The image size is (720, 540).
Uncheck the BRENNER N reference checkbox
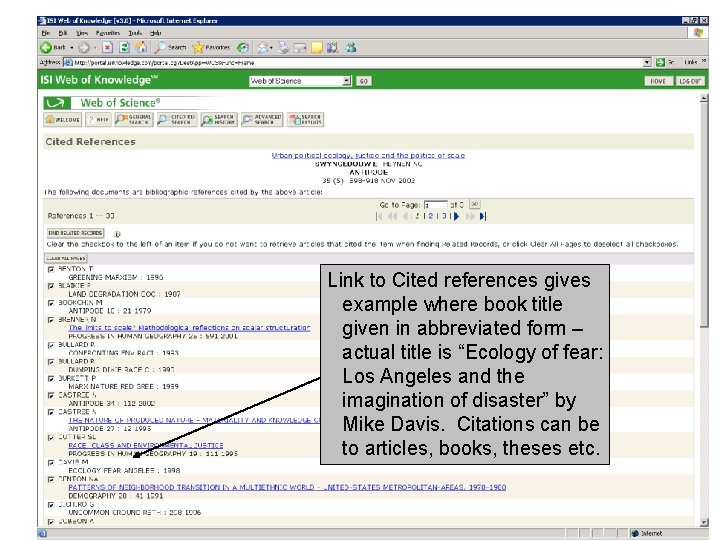pyautogui.click(x=51, y=320)
